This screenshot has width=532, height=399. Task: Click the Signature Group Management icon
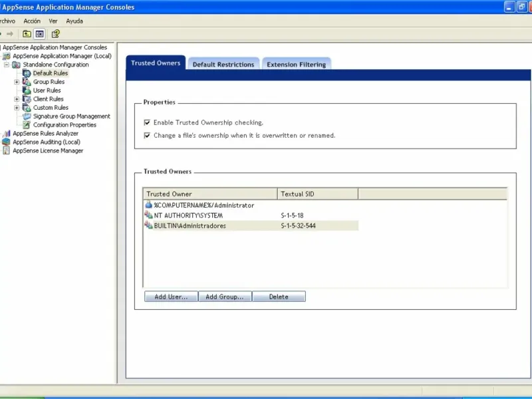coord(27,116)
